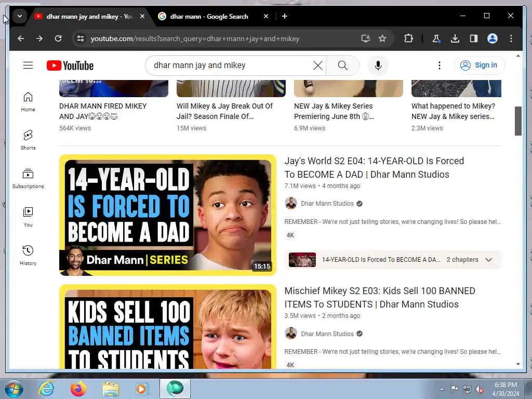View site information icon in address bar
This screenshot has height=399, width=532.
click(81, 38)
